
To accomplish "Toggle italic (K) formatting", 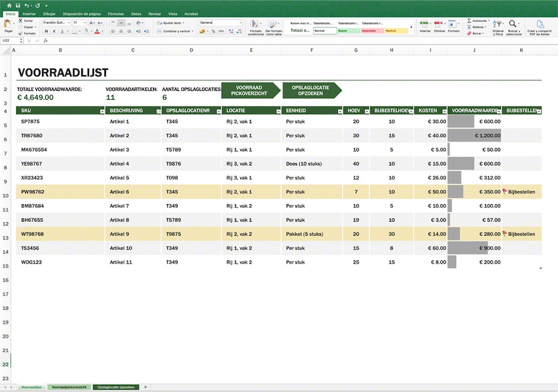I will point(54,31).
